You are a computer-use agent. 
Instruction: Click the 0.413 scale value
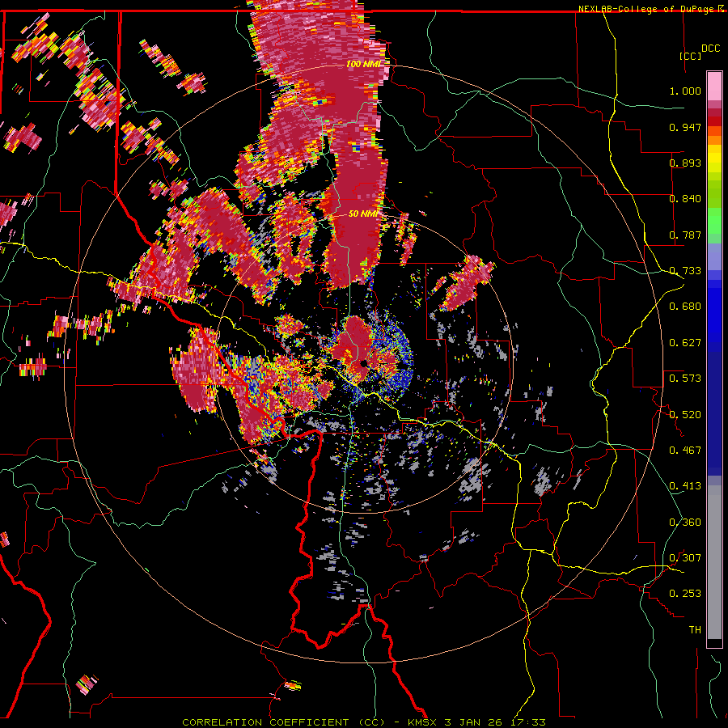[685, 486]
